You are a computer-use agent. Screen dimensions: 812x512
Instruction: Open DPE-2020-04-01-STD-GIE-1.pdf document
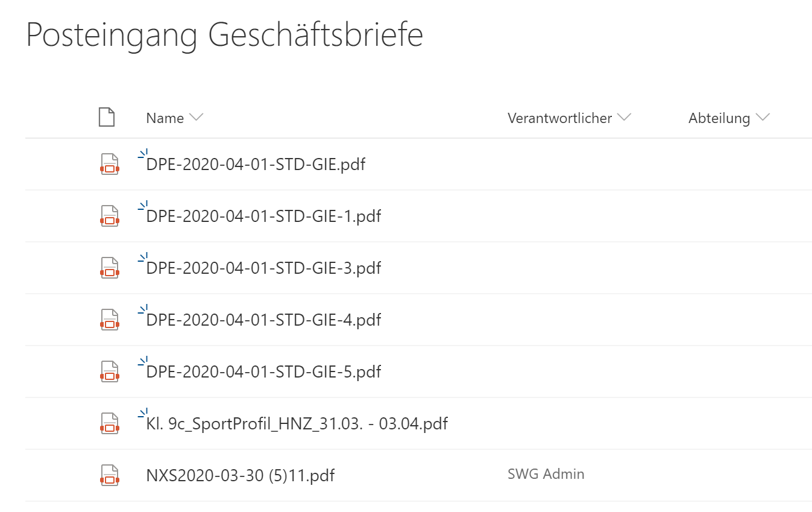[263, 216]
